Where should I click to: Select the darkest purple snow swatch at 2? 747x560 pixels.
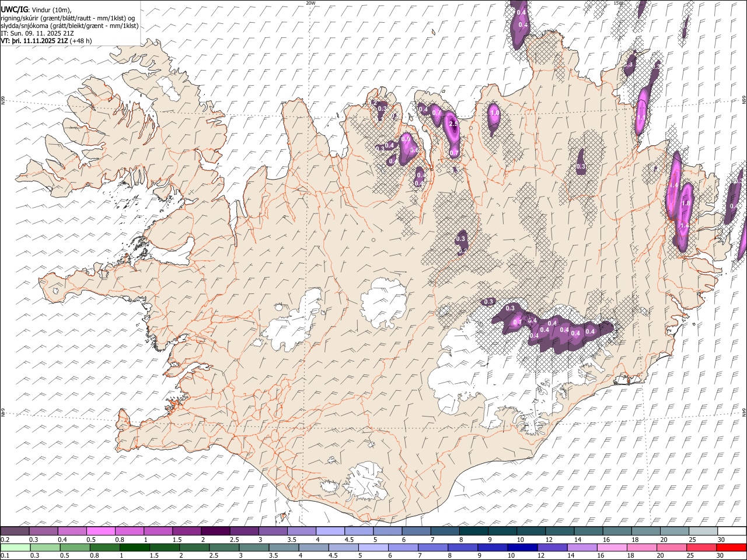click(215, 531)
